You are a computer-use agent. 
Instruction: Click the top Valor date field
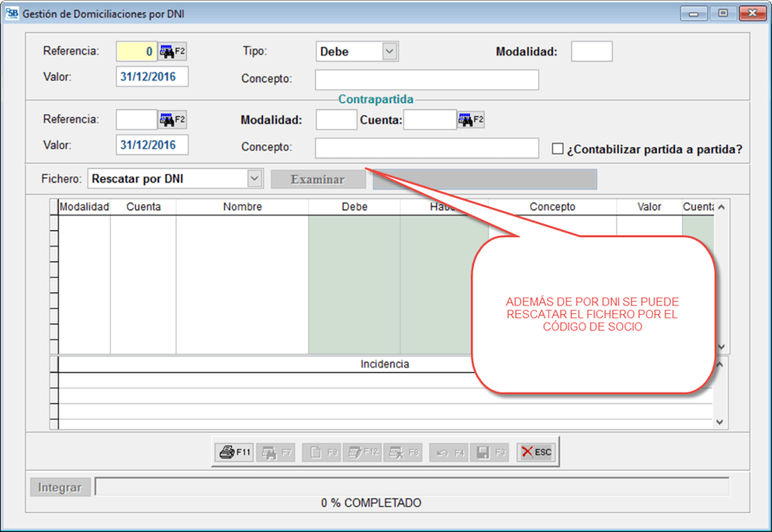[151, 77]
